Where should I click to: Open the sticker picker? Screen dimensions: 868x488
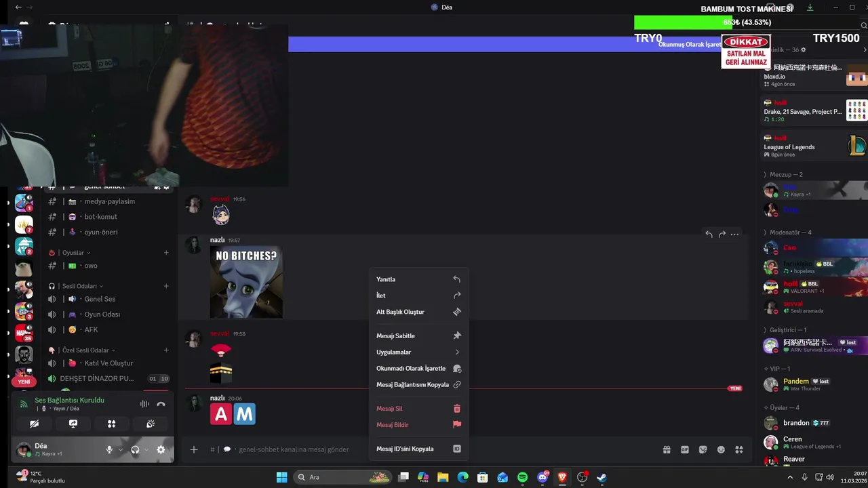tap(703, 449)
